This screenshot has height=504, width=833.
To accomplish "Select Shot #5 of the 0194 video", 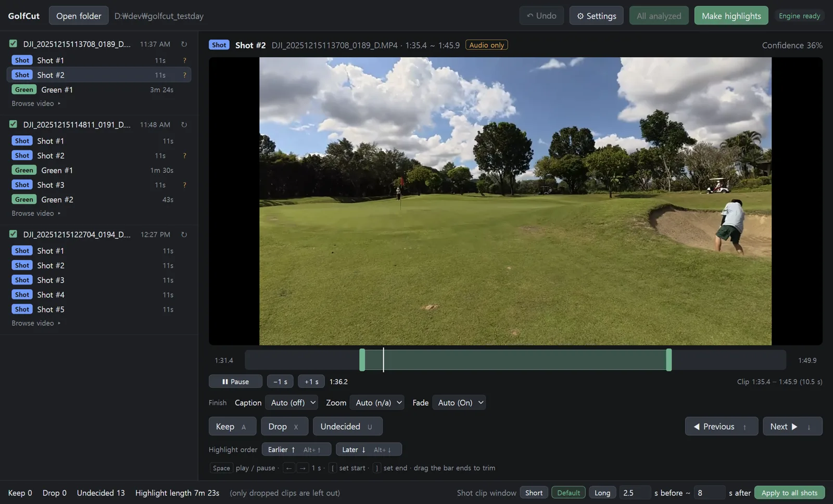I will click(x=98, y=309).
